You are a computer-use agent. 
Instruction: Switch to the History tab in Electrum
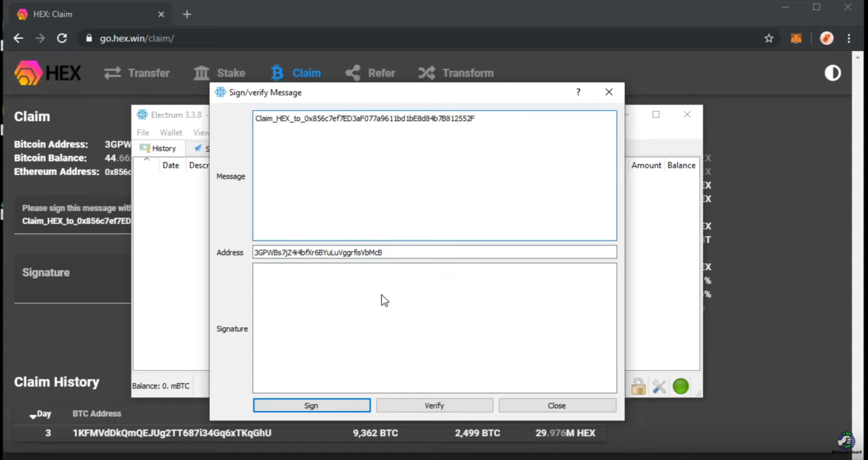[x=159, y=148]
